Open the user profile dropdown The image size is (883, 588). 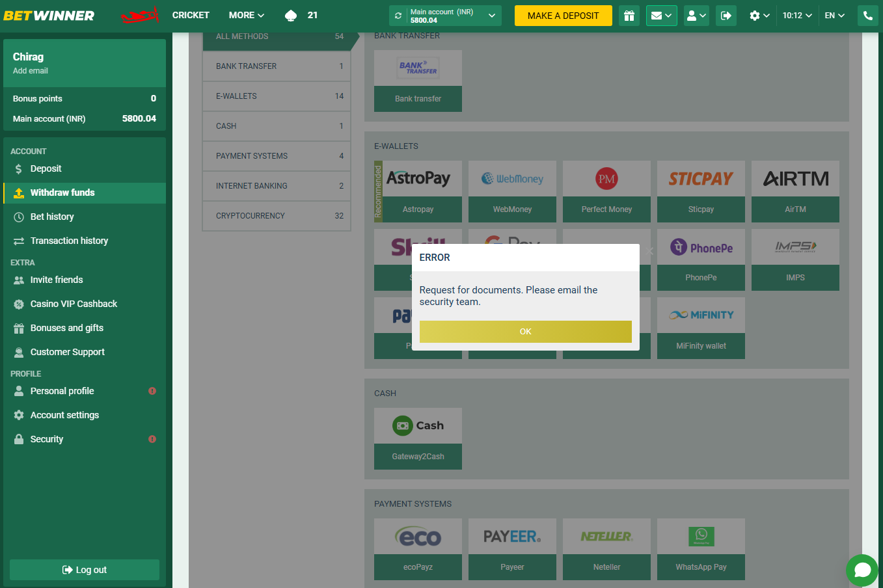coord(696,16)
